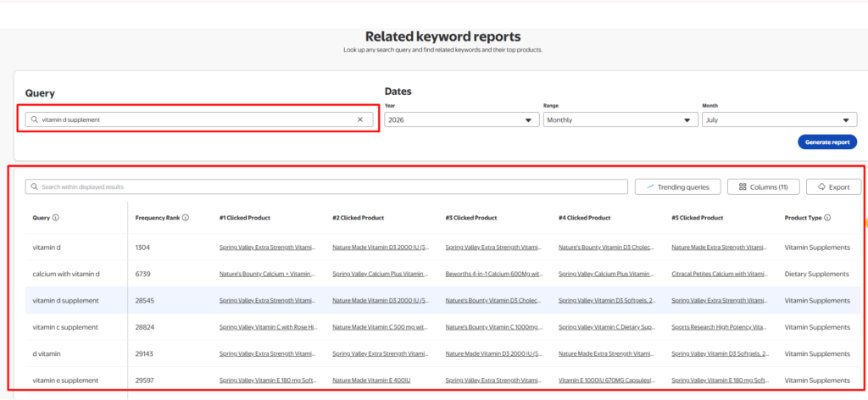The image size is (868, 400).
Task: Open Nature Made Vitamin D3 2000 IU in d vitamin row
Action: click(x=494, y=353)
